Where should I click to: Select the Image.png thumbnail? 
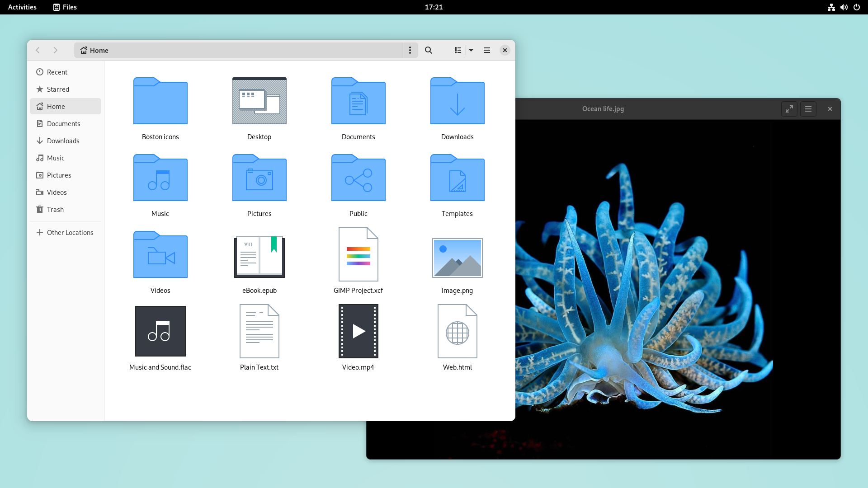[x=457, y=258]
